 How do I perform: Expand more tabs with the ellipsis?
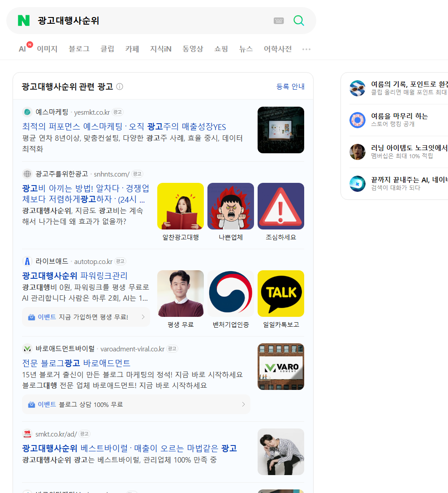tap(306, 49)
